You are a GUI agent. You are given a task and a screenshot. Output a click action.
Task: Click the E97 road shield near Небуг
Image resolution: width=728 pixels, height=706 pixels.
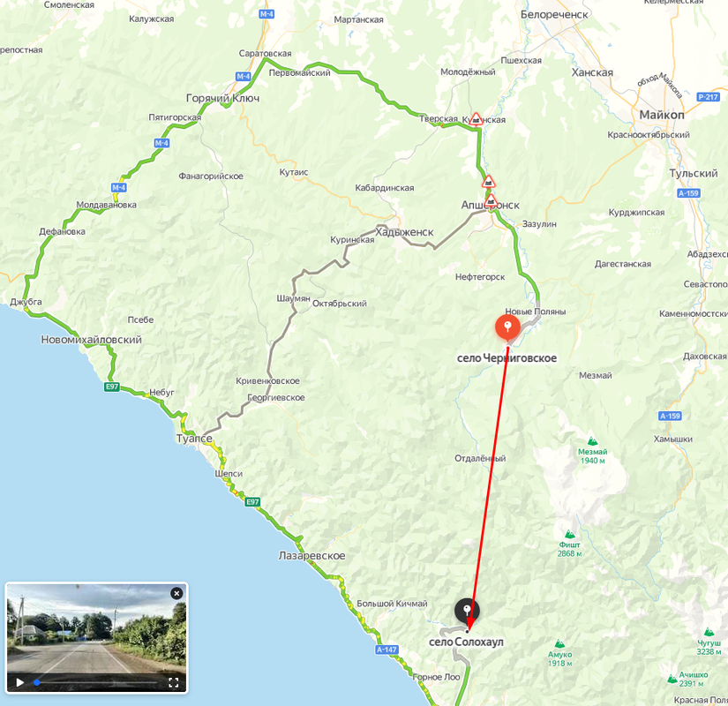(112, 387)
